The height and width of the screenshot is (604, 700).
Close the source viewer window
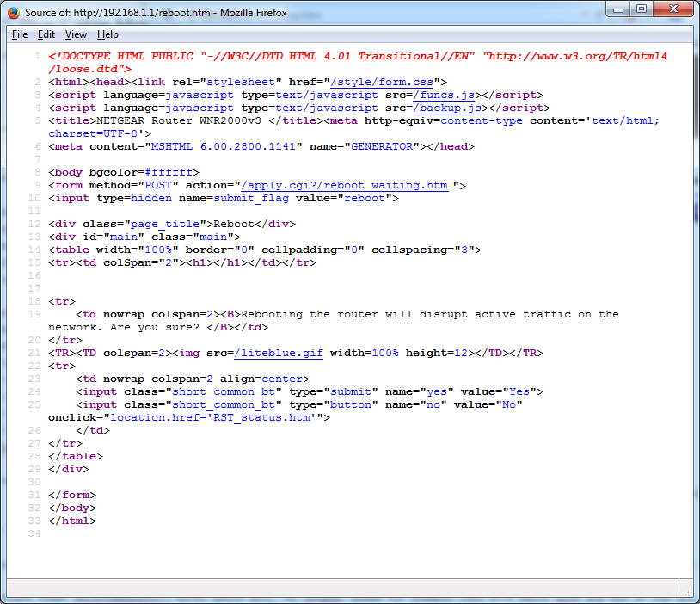[x=673, y=9]
